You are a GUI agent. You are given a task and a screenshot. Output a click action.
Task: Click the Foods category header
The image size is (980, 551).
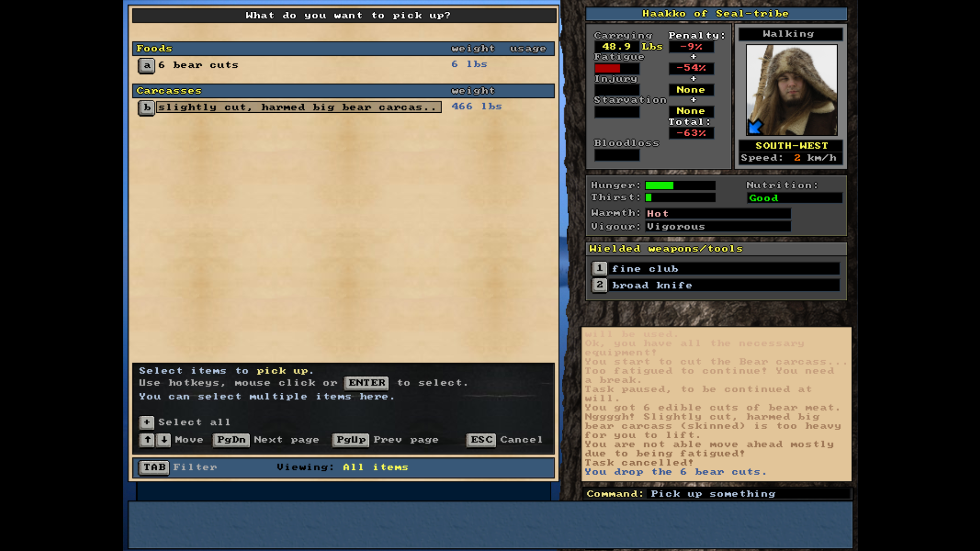click(x=155, y=48)
